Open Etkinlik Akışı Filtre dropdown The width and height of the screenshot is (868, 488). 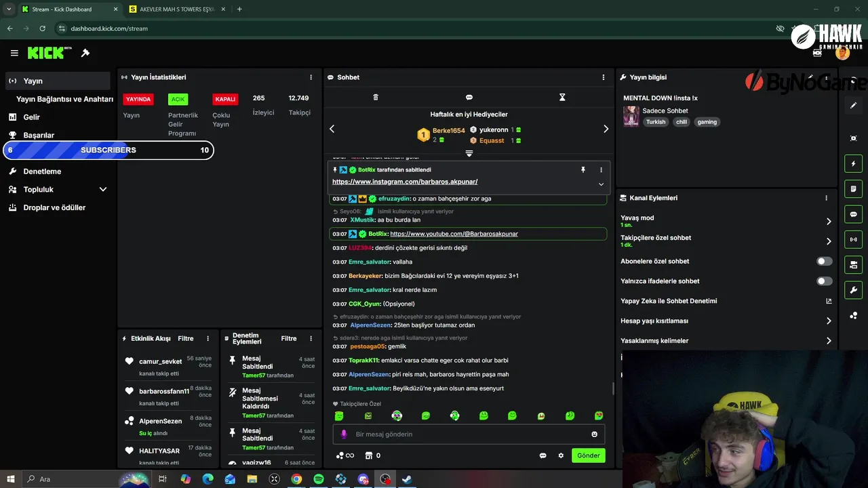[186, 338]
